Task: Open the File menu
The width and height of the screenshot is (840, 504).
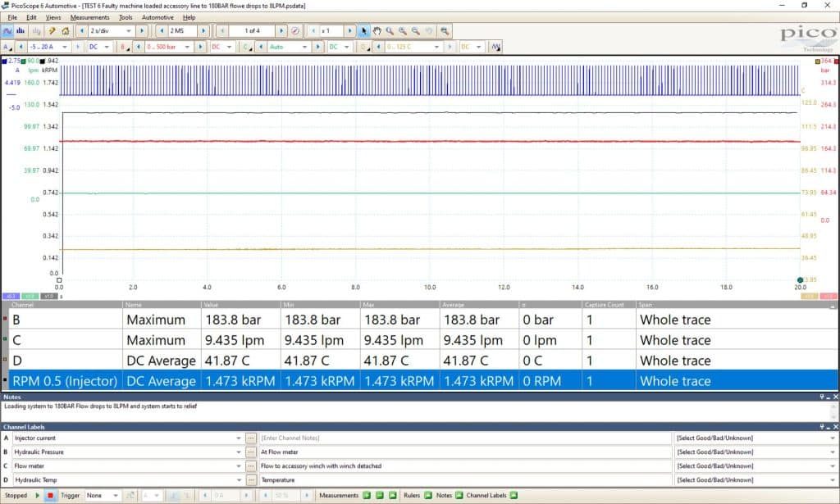Action: pos(12,17)
